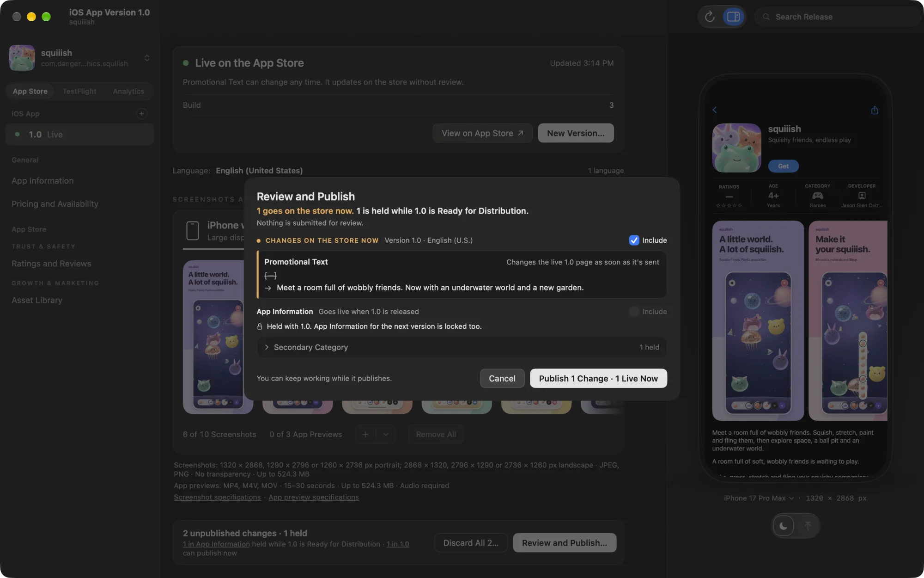This screenshot has width=924, height=578.
Task: Click the lock icon next to Held with 1.0
Action: (260, 326)
